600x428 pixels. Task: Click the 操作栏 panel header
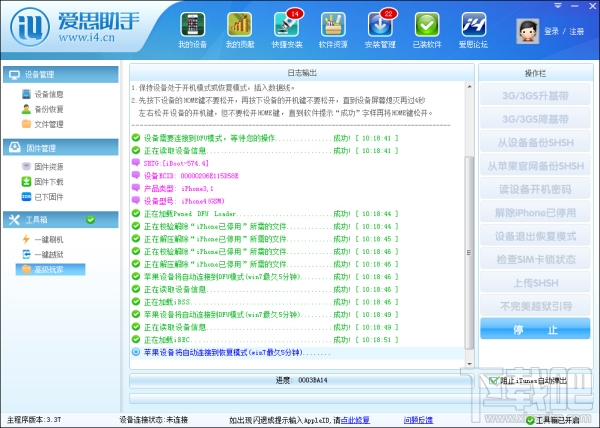coord(535,73)
